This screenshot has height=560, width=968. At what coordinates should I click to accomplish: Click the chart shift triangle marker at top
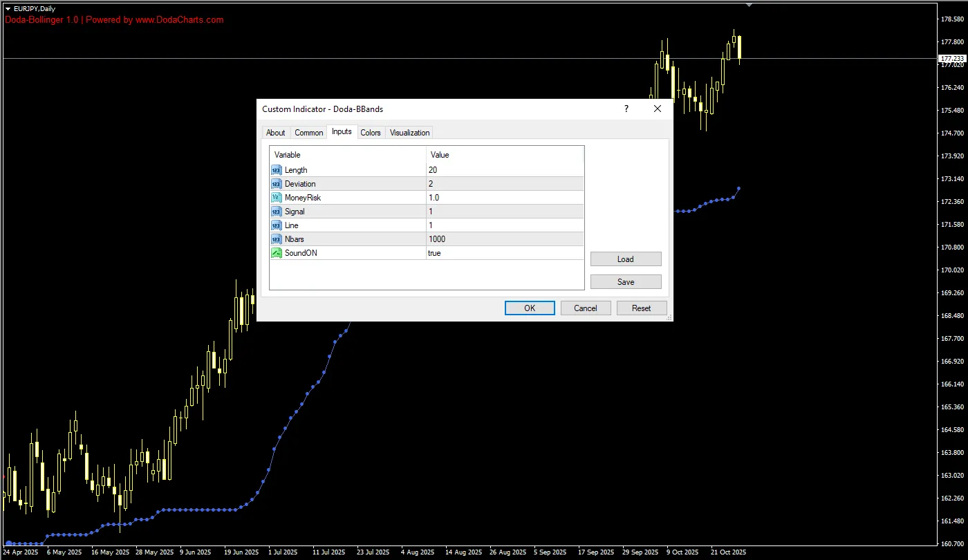tap(749, 5)
